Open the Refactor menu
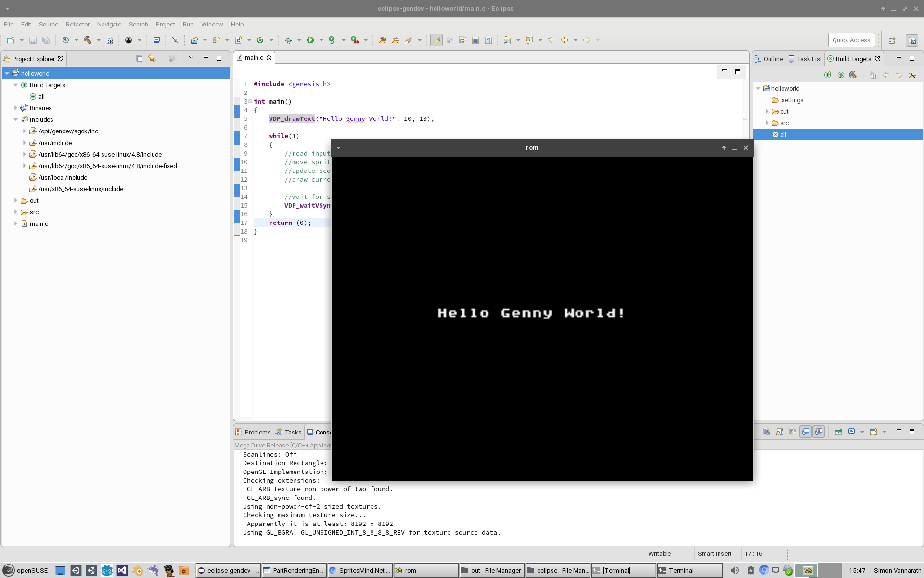The image size is (924, 578). click(77, 25)
